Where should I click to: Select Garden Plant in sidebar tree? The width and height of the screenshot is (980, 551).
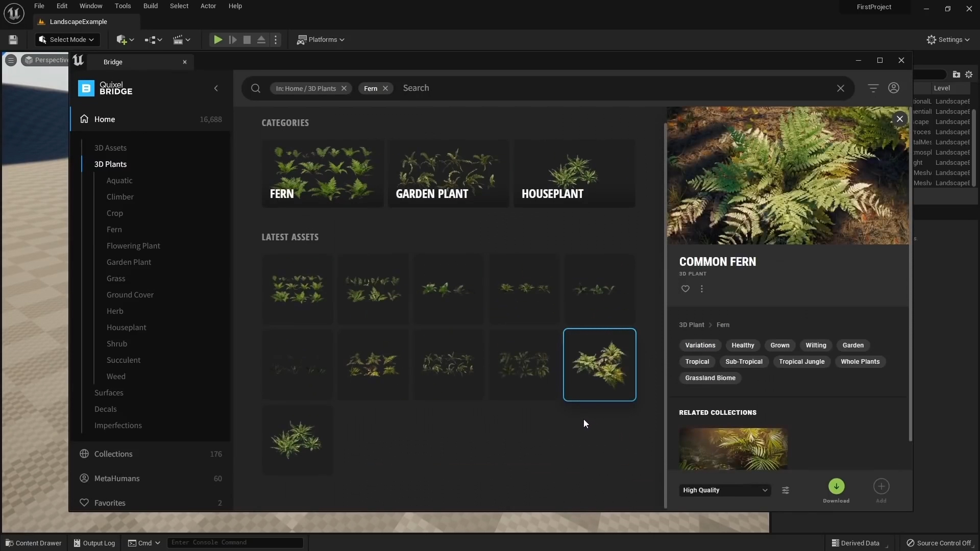pyautogui.click(x=129, y=262)
